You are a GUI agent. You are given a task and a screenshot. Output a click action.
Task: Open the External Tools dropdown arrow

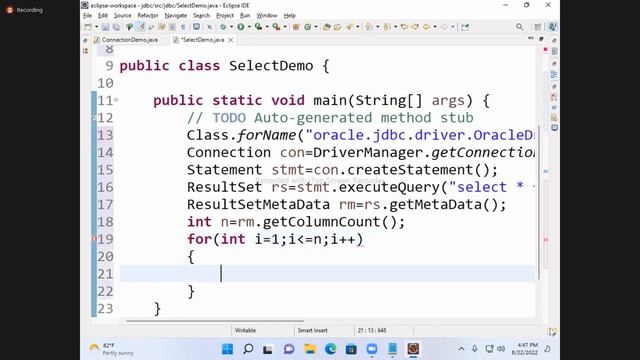coord(285,27)
